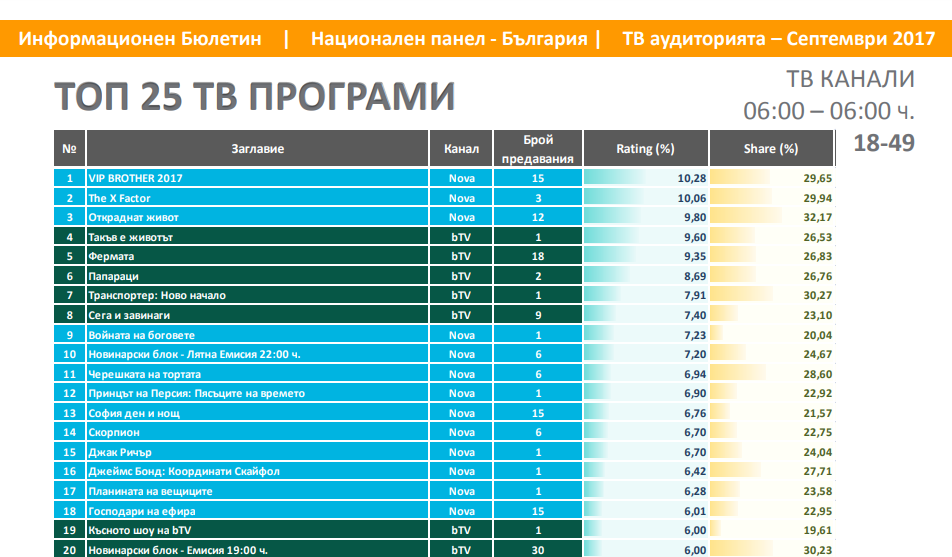Screen dimensions: 952x557
Task: Select the 'Rating (%)' column header
Action: [645, 149]
